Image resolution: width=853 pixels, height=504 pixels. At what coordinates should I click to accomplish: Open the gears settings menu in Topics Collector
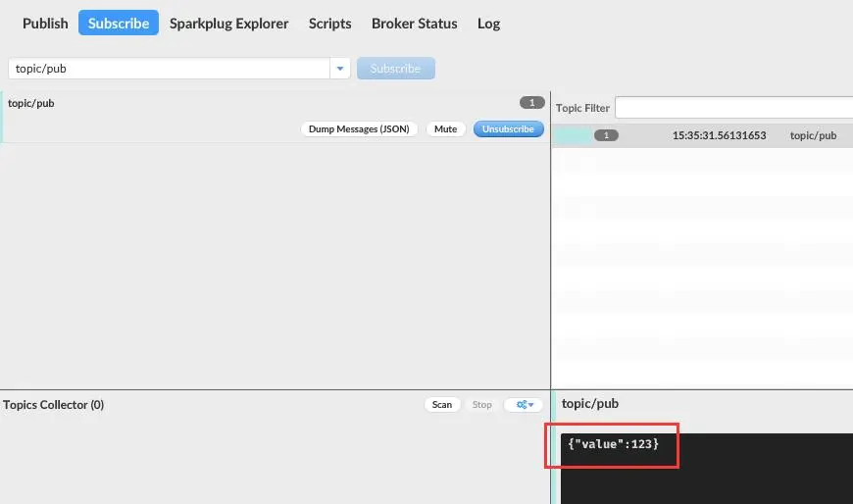pos(524,404)
